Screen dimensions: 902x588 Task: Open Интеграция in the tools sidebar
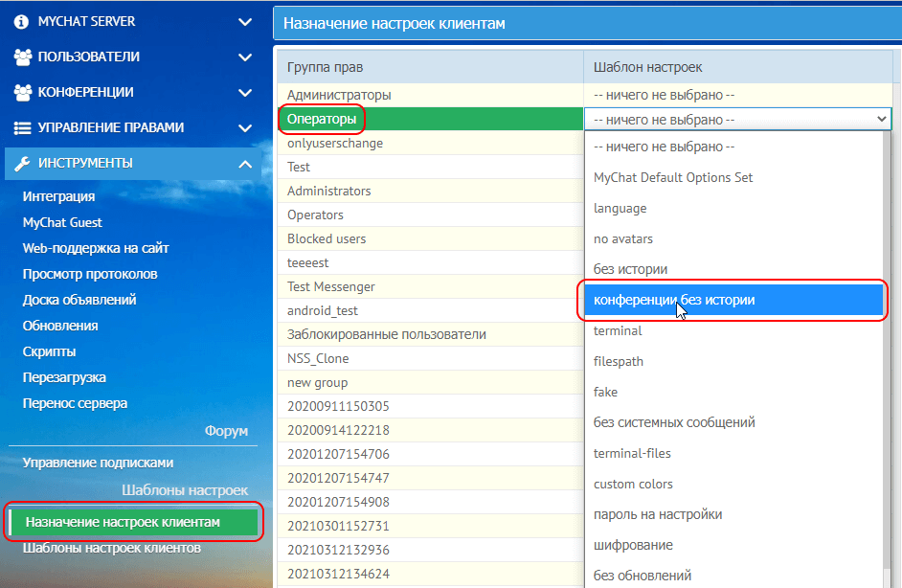[x=58, y=196]
